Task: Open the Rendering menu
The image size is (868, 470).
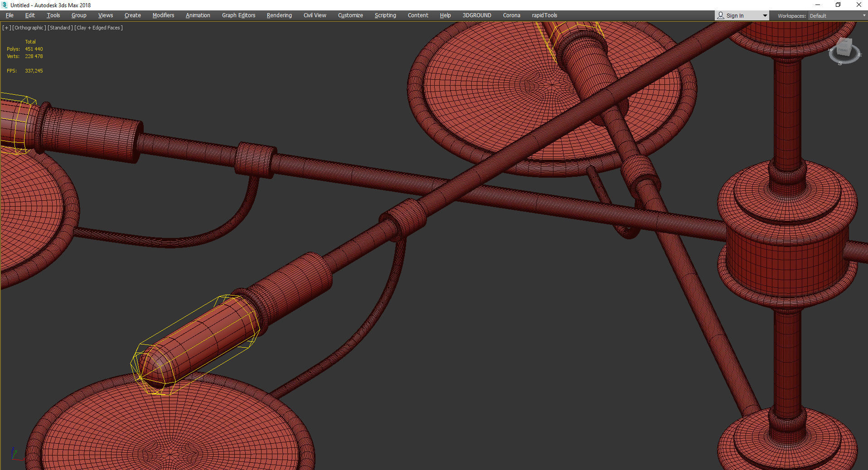Action: [279, 15]
